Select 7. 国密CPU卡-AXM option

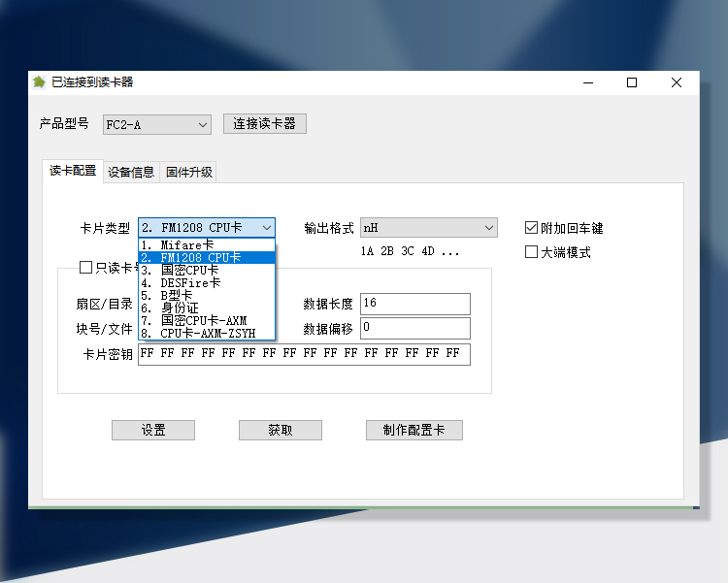click(207, 320)
